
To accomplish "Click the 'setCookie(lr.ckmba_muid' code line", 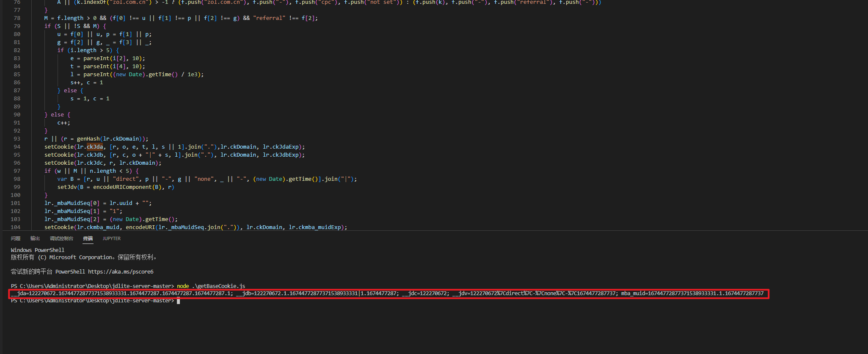I will point(196,227).
